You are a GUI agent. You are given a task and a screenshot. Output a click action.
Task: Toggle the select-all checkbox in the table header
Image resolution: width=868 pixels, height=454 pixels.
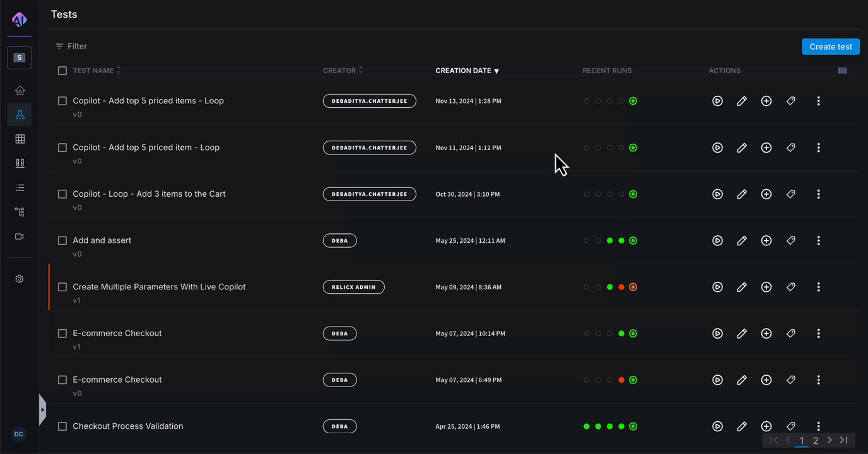click(x=62, y=71)
